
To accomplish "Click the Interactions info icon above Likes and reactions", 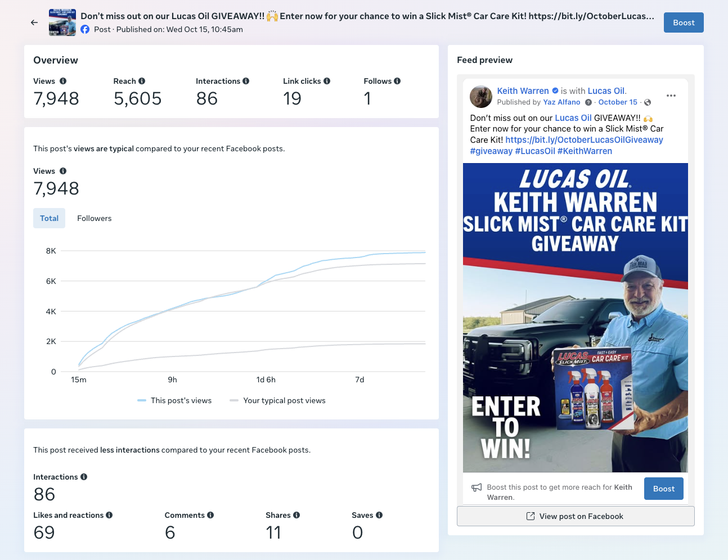I will (84, 477).
